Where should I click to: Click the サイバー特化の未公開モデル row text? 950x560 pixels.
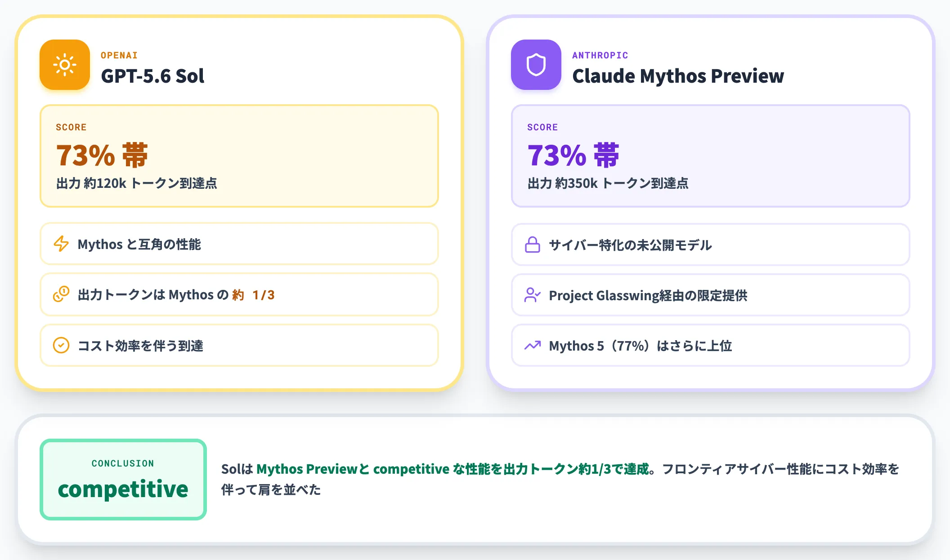pyautogui.click(x=630, y=245)
